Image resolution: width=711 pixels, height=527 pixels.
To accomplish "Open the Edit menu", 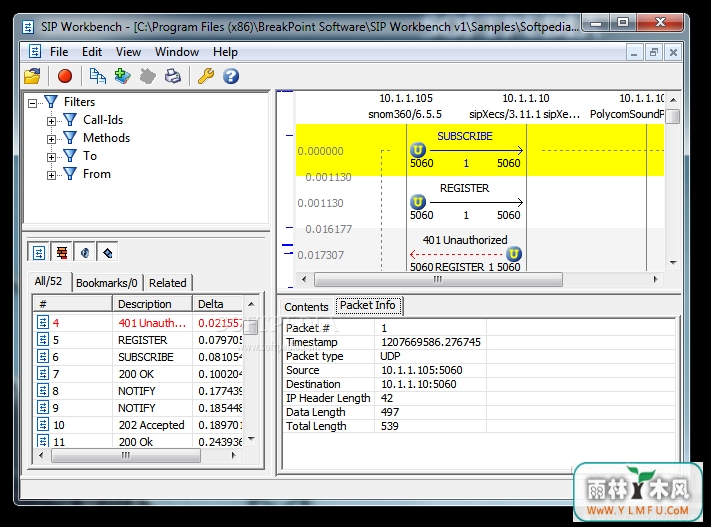I will point(92,52).
